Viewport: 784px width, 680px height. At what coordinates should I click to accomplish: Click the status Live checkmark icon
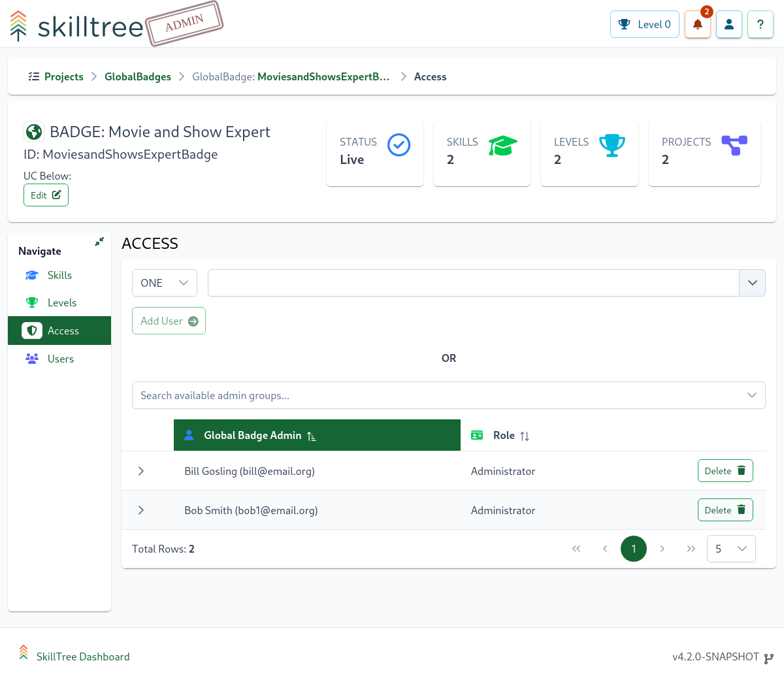[399, 145]
